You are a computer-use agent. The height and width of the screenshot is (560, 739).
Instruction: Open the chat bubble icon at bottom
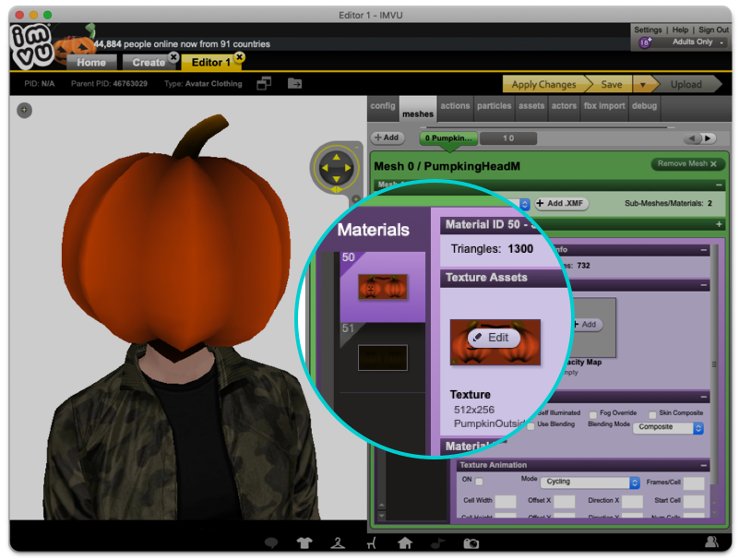click(271, 543)
